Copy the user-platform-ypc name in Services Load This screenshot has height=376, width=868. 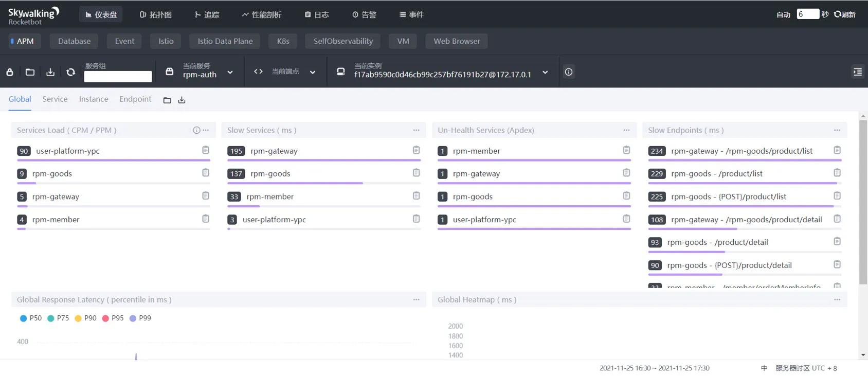(x=206, y=150)
